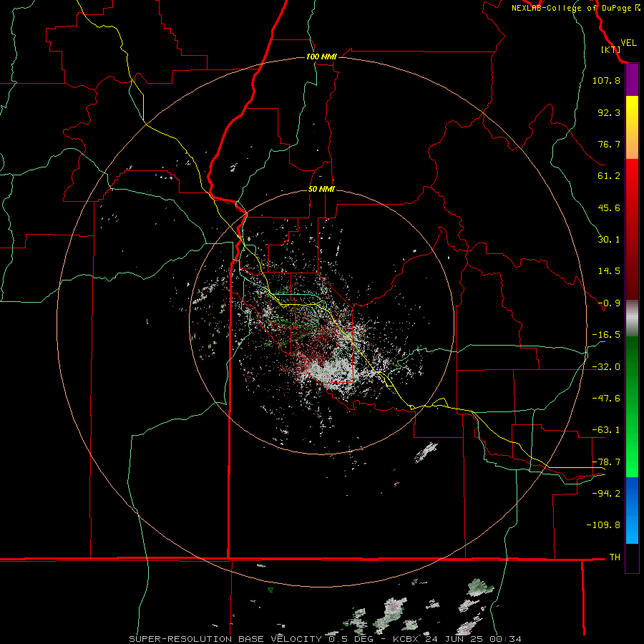The width and height of the screenshot is (644, 644).
Task: Click the yellow-orange segment of velocity color bar
Action: (x=632, y=127)
